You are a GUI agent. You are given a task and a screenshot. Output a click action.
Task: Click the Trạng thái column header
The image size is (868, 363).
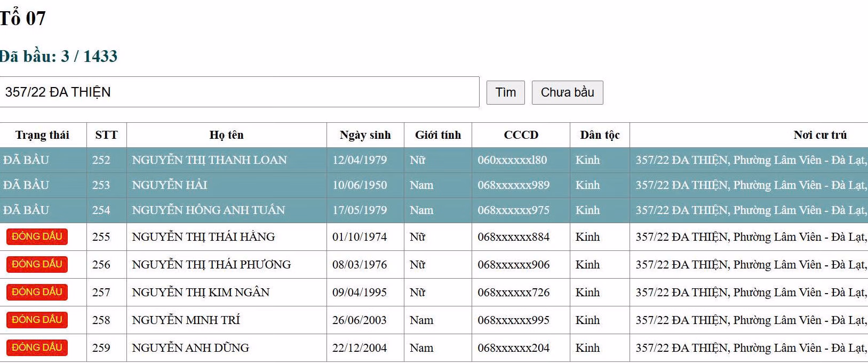point(42,135)
